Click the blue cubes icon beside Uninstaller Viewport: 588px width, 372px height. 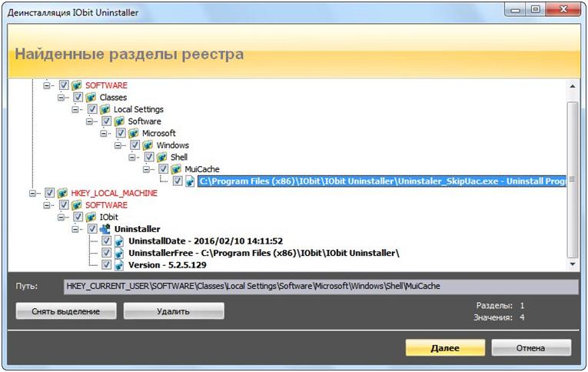pos(105,229)
